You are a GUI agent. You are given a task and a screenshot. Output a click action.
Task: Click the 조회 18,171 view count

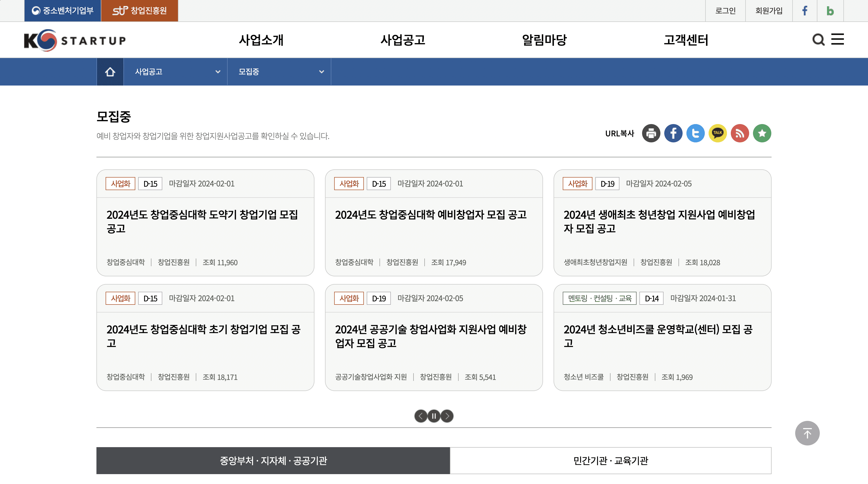click(x=220, y=377)
